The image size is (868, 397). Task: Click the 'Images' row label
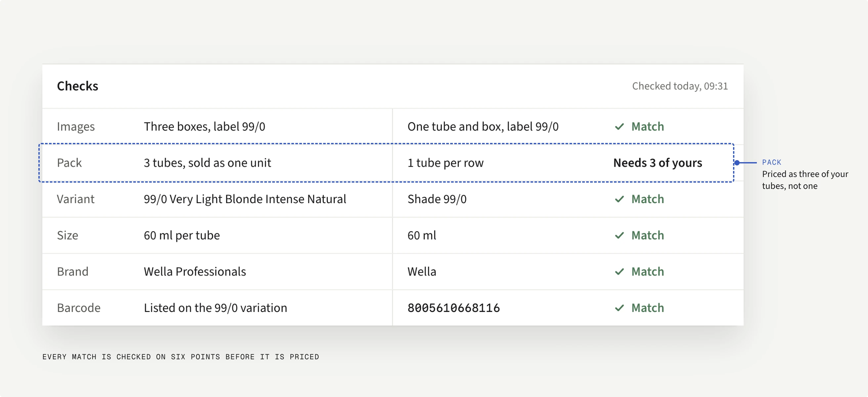click(76, 127)
